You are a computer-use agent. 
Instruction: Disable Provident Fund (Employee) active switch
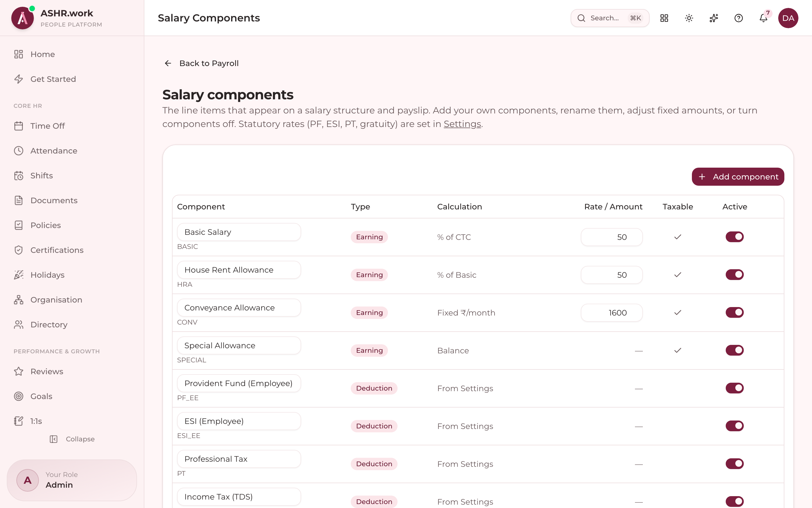734,388
